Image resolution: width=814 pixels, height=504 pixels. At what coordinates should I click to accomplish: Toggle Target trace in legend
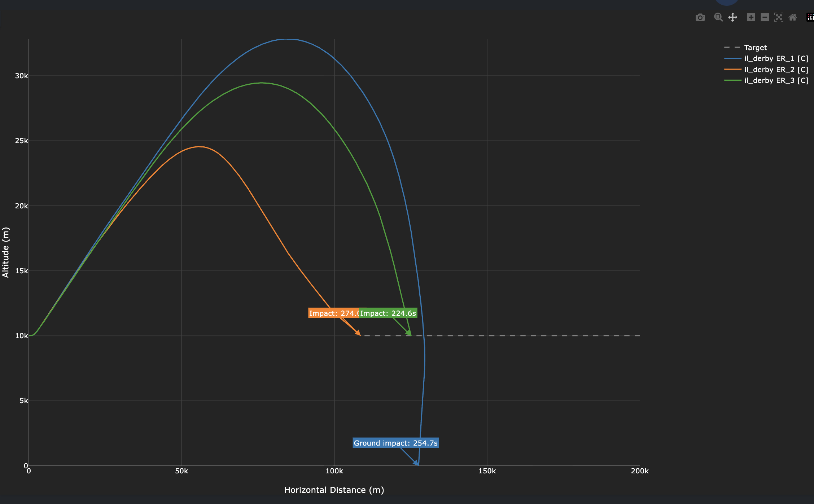[755, 48]
